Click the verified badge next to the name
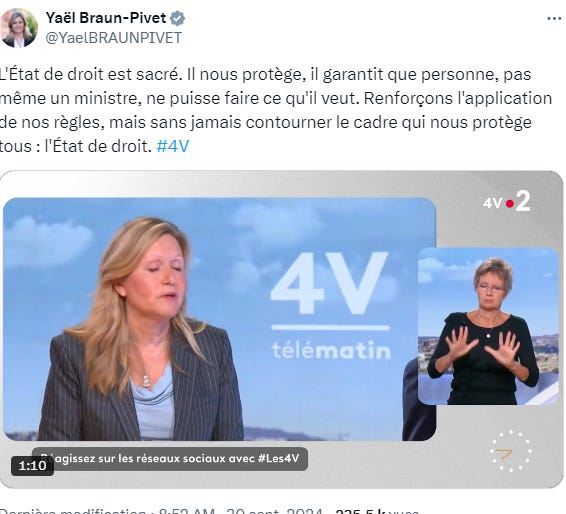This screenshot has width=566, height=514. [177, 18]
